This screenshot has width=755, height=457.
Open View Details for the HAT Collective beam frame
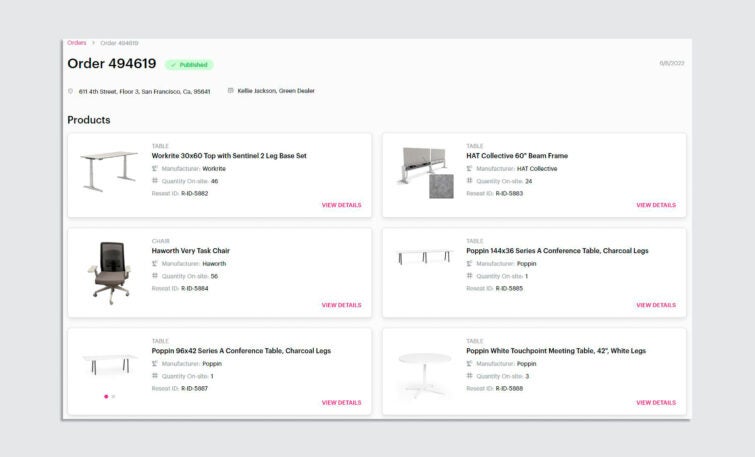click(x=656, y=205)
